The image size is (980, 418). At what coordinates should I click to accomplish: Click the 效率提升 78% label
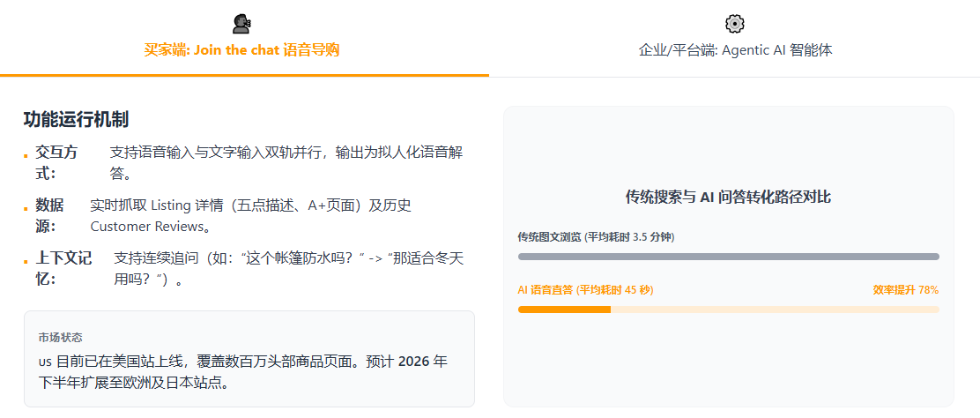pyautogui.click(x=905, y=290)
